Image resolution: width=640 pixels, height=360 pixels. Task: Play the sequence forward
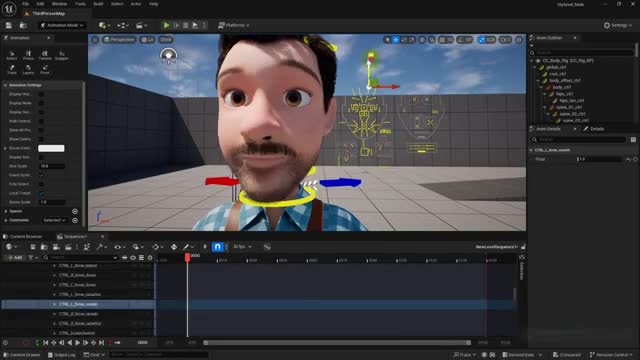pos(78,343)
